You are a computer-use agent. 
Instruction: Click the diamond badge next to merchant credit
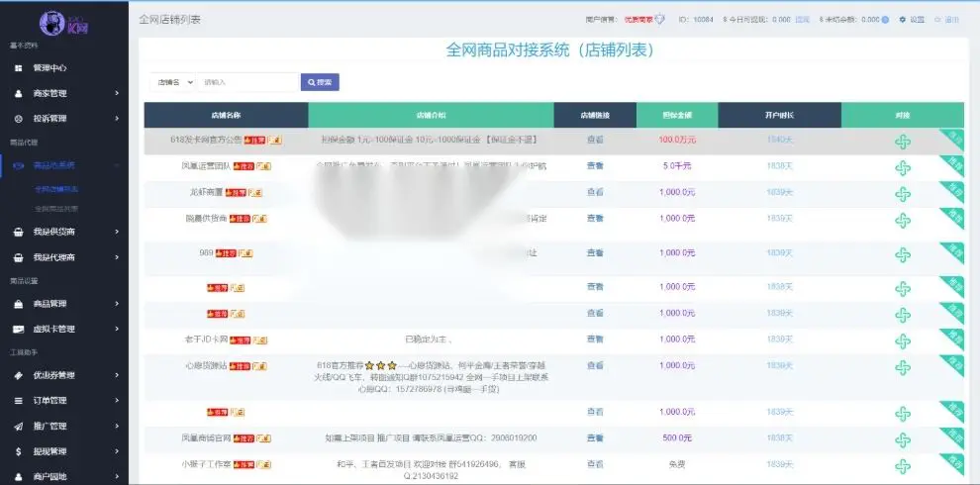tap(660, 20)
